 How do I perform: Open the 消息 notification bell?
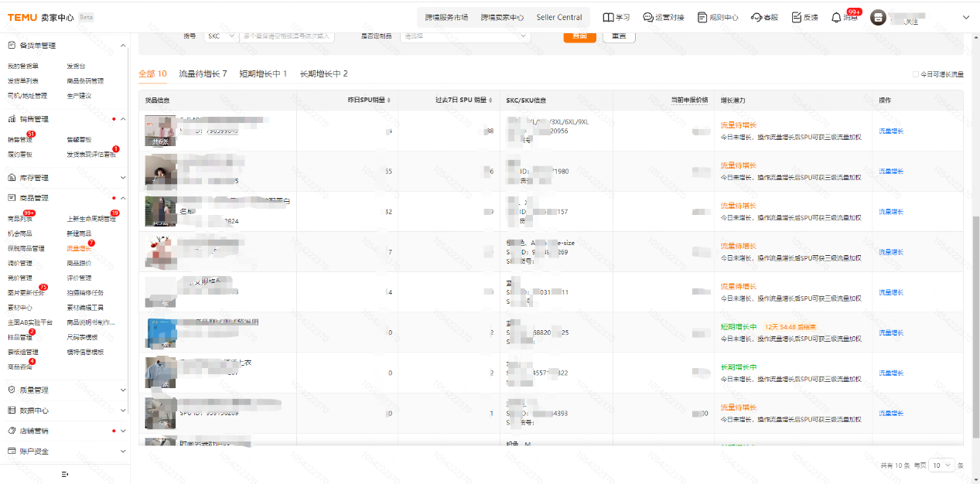[836, 18]
